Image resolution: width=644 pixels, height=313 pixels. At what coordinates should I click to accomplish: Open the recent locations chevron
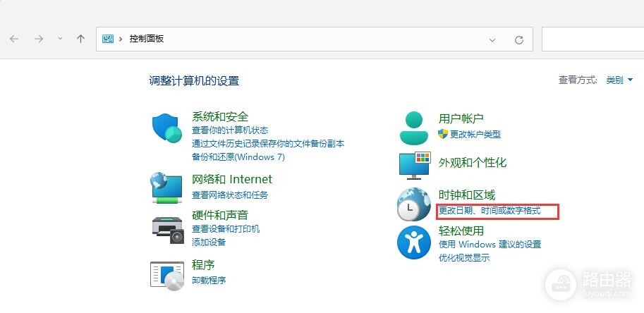[61, 39]
